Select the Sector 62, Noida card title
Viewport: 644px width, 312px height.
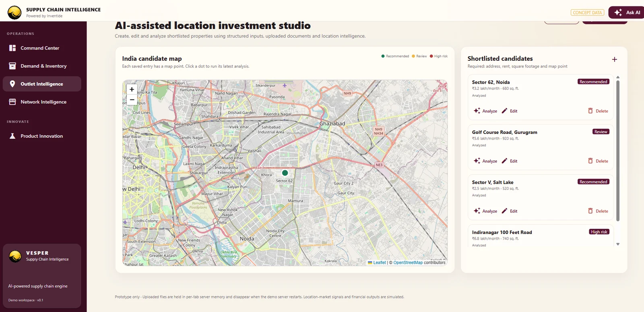pyautogui.click(x=491, y=82)
